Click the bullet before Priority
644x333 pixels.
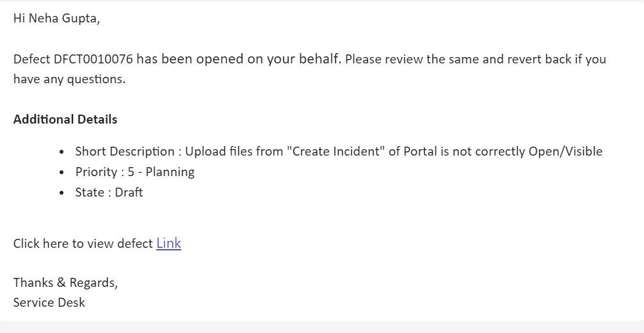tap(62, 173)
